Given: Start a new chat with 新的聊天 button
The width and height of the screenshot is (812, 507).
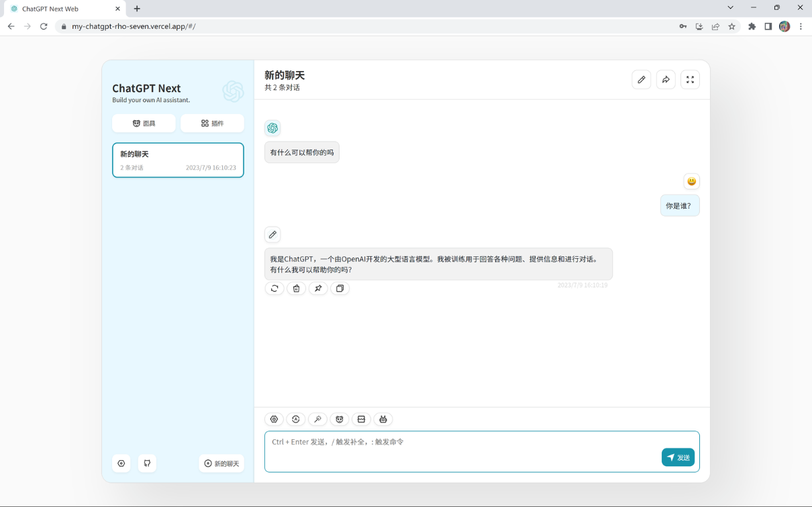Looking at the screenshot, I should (221, 463).
